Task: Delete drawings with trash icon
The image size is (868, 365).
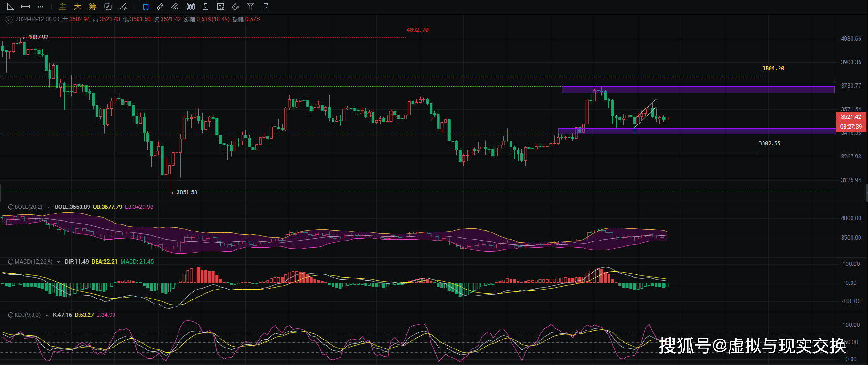Action: 266,7
